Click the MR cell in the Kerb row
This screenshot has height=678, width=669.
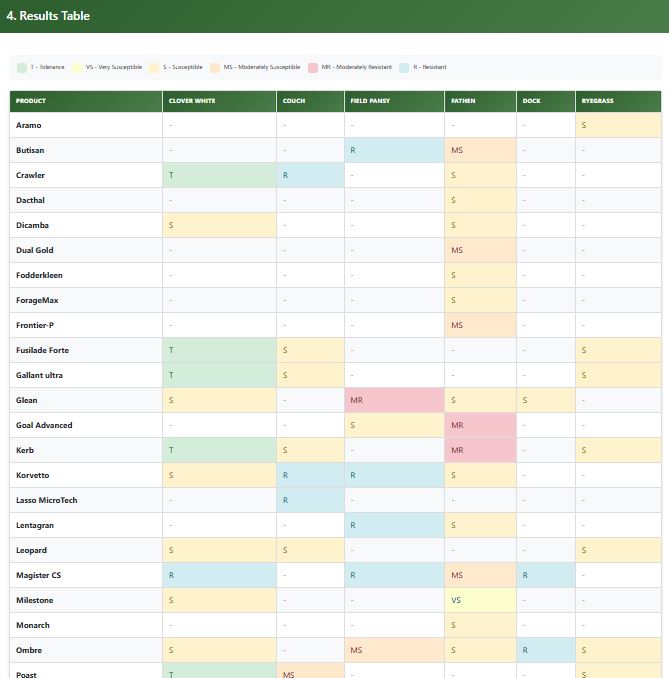click(x=480, y=451)
